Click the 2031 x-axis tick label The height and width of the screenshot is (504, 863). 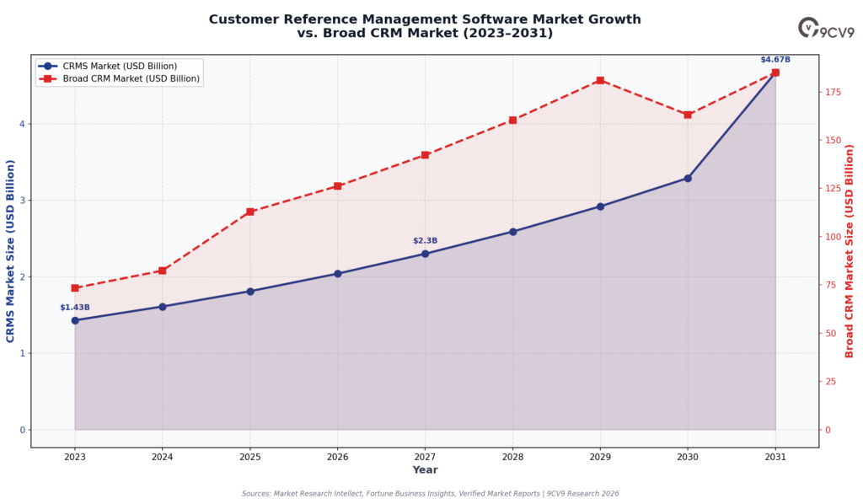click(775, 457)
